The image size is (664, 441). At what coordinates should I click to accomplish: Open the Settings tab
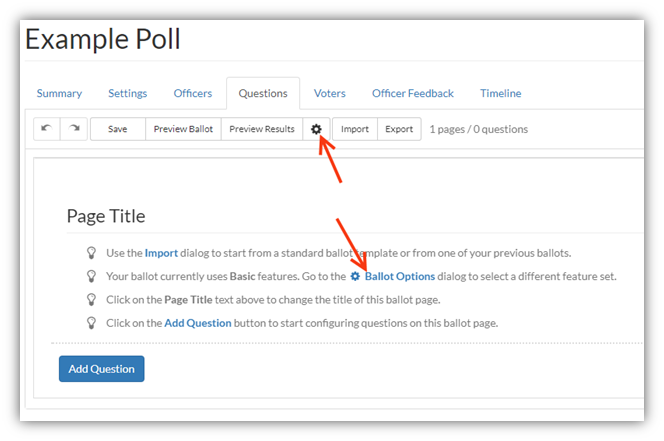coord(127,93)
